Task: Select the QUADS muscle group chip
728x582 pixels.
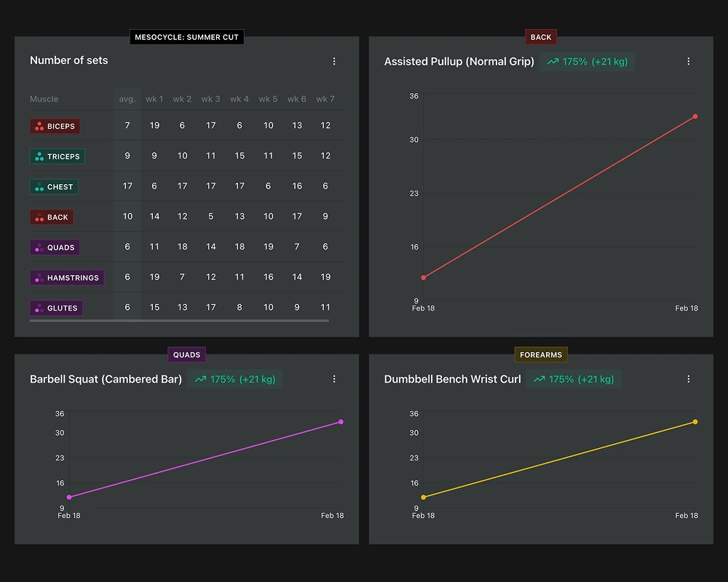Action: click(x=54, y=247)
